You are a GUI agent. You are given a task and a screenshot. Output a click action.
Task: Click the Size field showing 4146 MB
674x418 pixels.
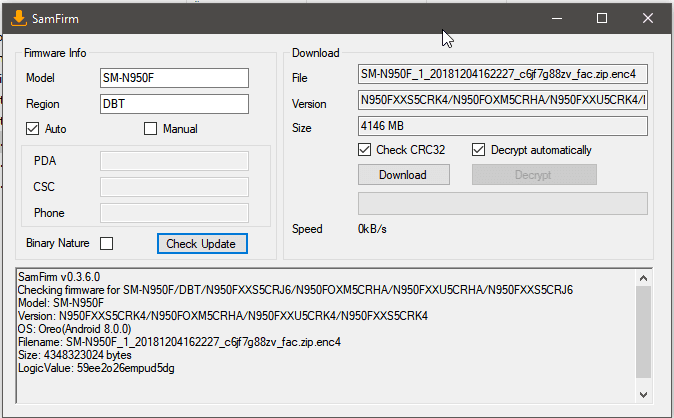(502, 126)
